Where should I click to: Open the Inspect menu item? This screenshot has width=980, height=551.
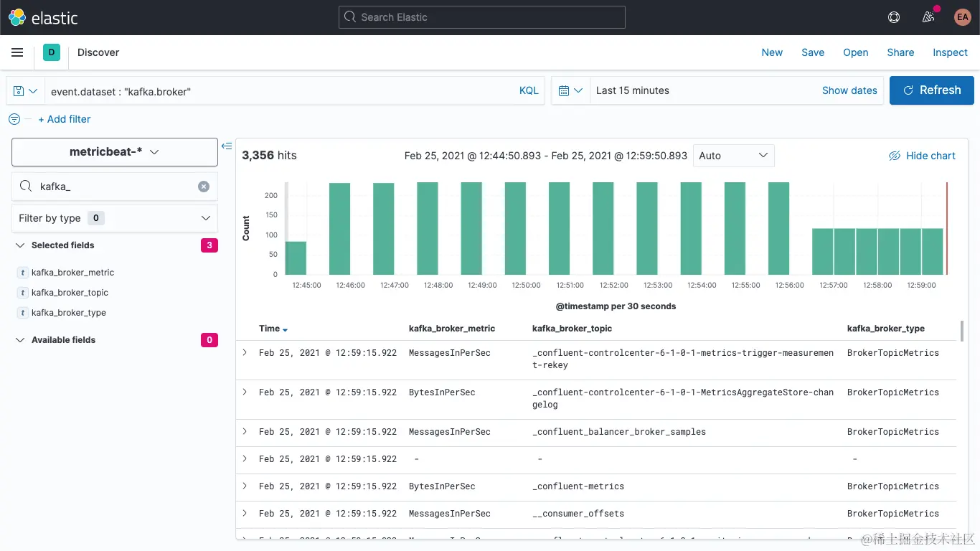pos(950,52)
